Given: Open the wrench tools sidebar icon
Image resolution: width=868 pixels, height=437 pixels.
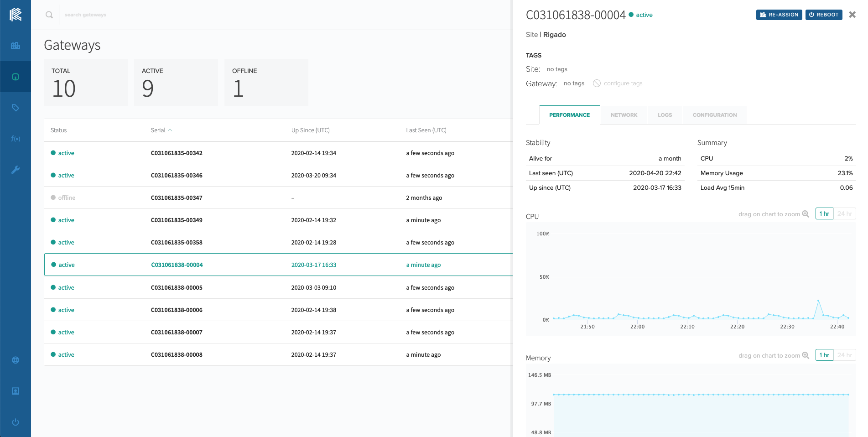Looking at the screenshot, I should pos(16,170).
